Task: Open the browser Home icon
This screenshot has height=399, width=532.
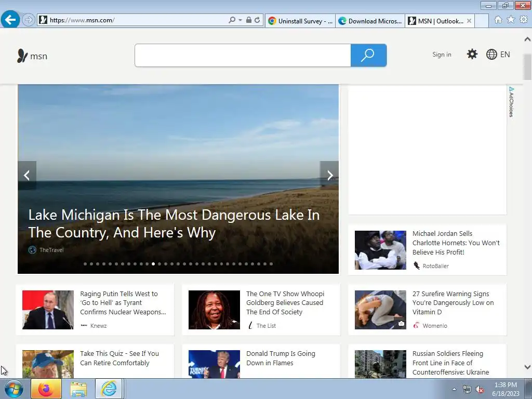Action: (498, 20)
